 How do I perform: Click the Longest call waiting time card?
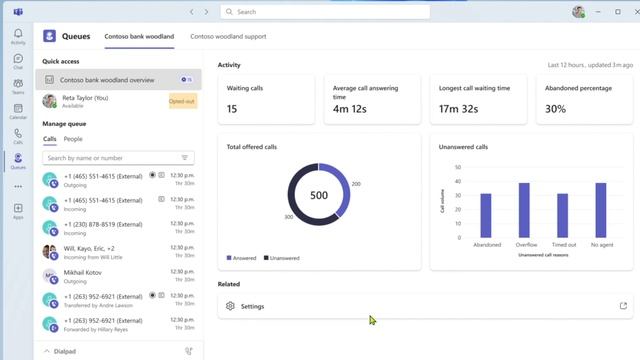tap(478, 99)
